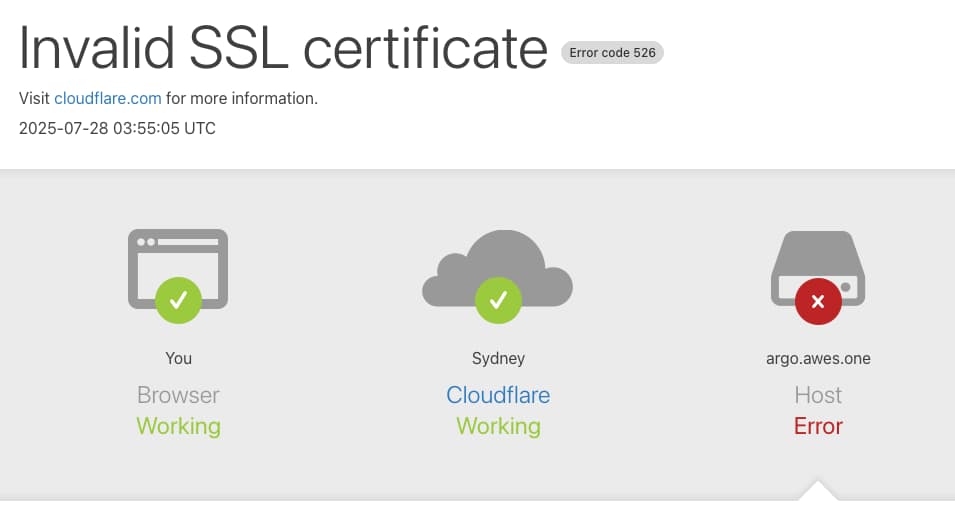955x529 pixels.
Task: Click the Working status under Browser
Action: [178, 426]
